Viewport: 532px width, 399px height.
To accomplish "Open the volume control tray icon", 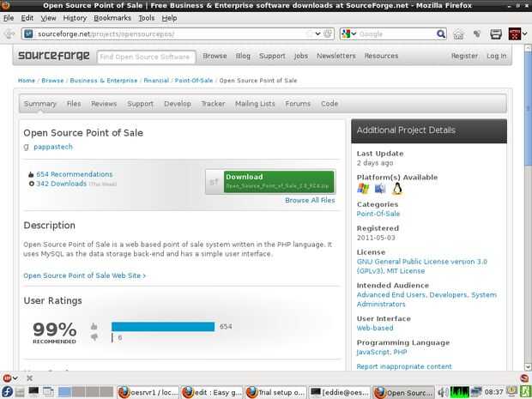I will pyautogui.click(x=442, y=392).
